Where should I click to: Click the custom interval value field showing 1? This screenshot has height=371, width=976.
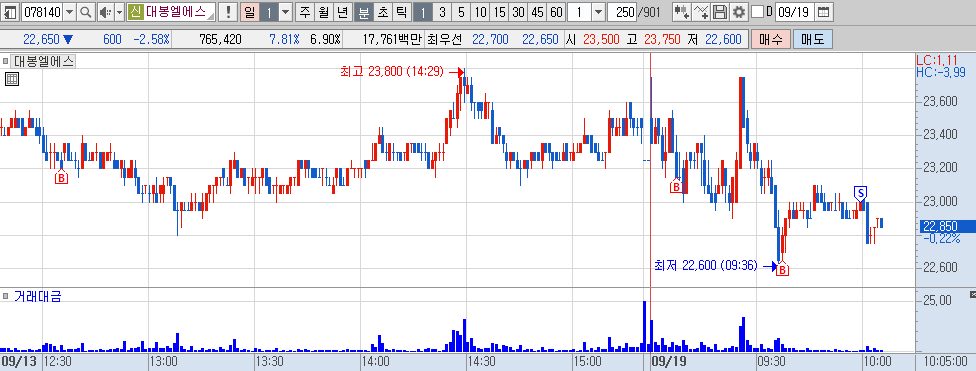coord(580,11)
